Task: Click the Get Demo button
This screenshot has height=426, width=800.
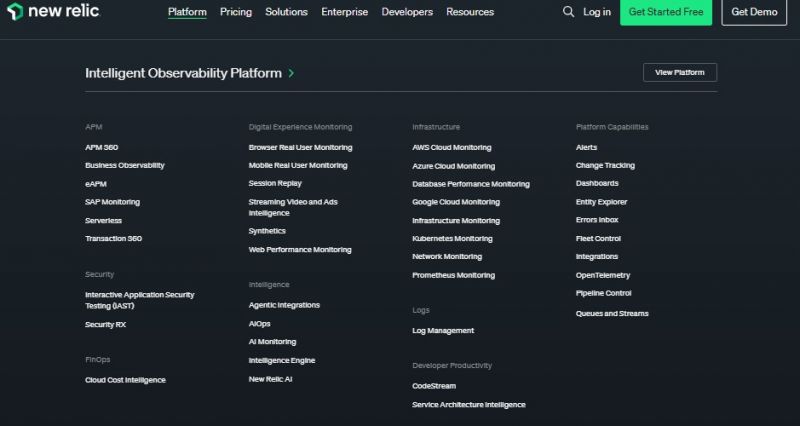Action: 754,12
